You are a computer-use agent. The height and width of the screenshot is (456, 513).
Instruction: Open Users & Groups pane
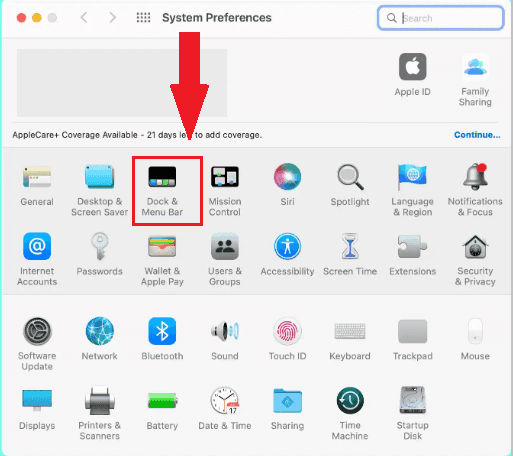coord(225,246)
